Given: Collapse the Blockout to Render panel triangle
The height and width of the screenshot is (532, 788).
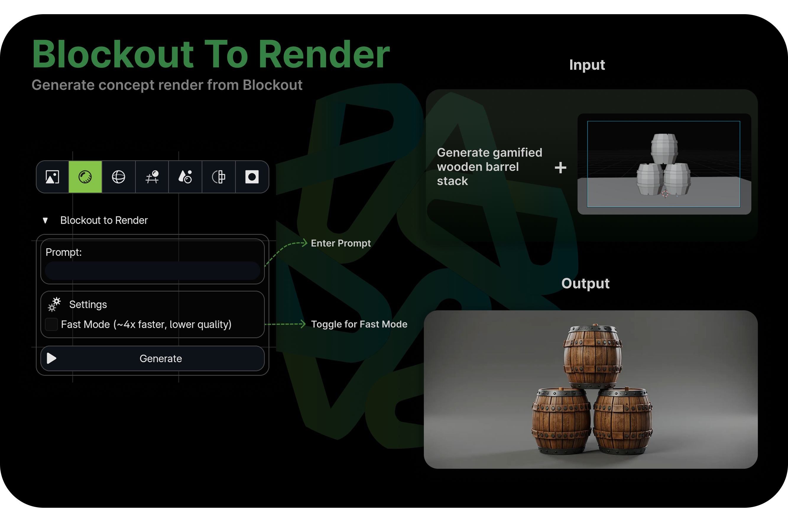Looking at the screenshot, I should 45,220.
